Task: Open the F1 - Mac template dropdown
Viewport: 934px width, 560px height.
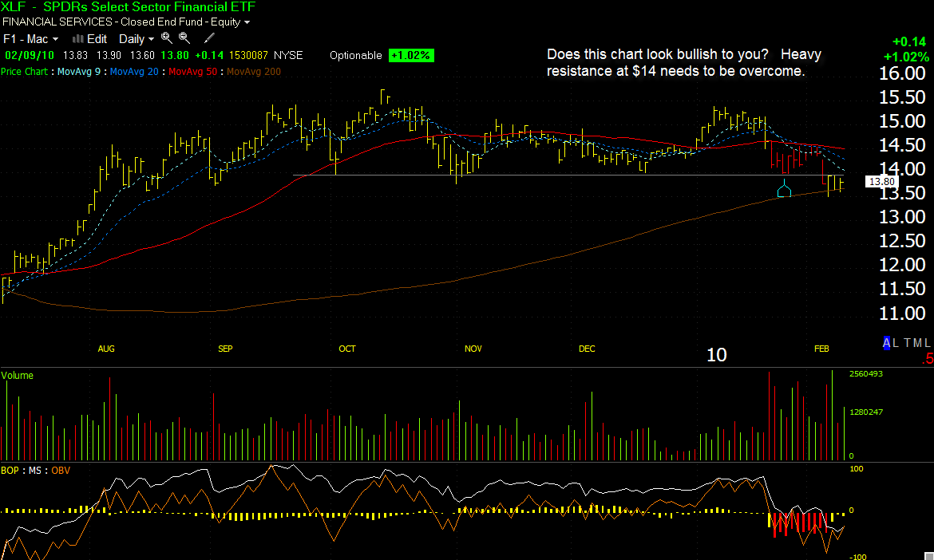Action: 31,38
